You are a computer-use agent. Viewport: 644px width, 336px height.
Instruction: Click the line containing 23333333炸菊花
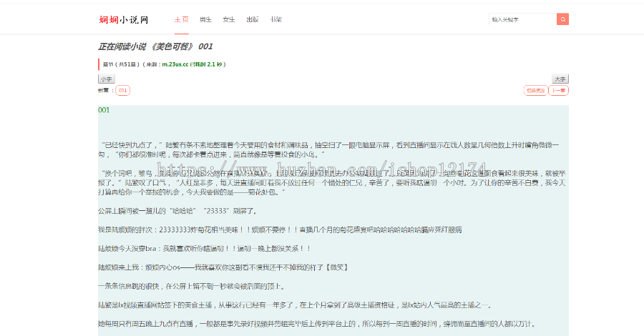click(x=280, y=229)
